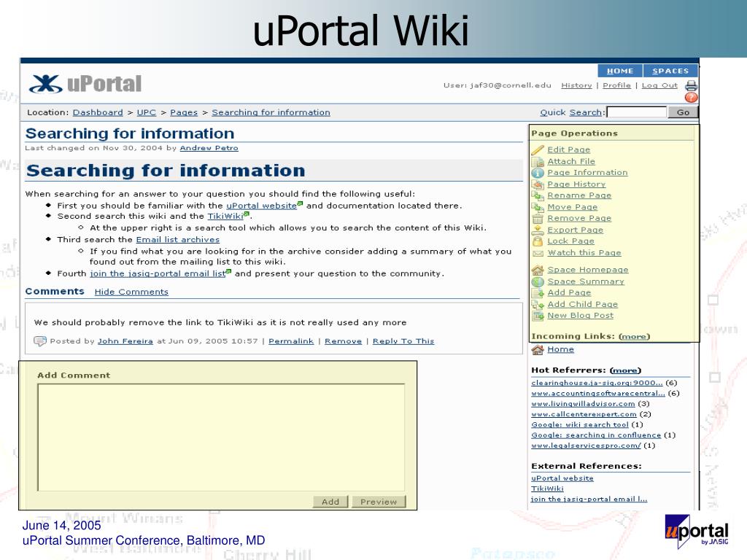Expand Incoming Links with more link
747x560 pixels.
point(634,336)
